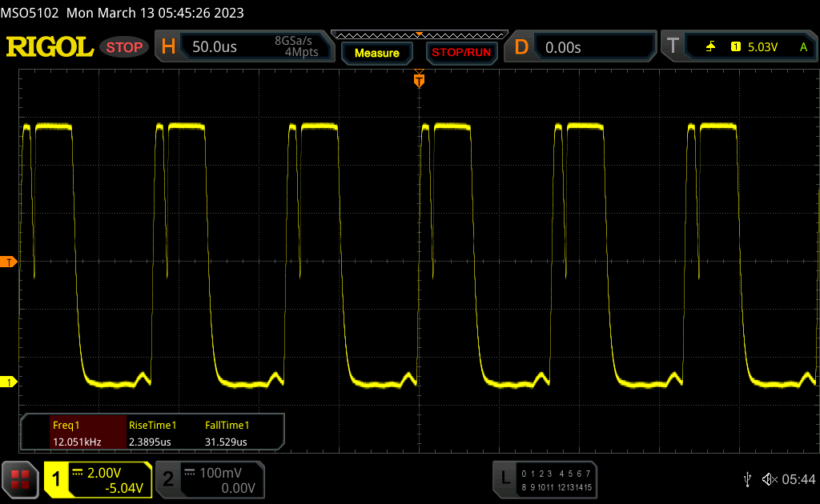Click the 8GSa/s sample rate readout

(x=293, y=41)
